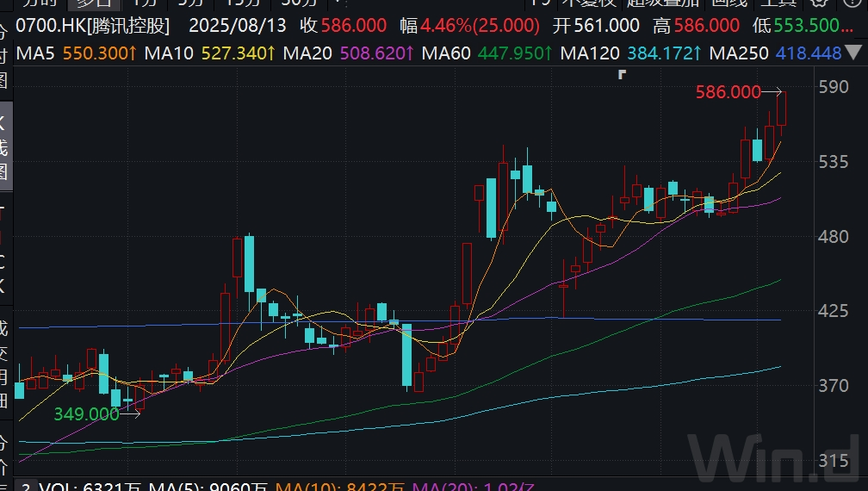Click the 586.000 peak label on chart

(728, 92)
